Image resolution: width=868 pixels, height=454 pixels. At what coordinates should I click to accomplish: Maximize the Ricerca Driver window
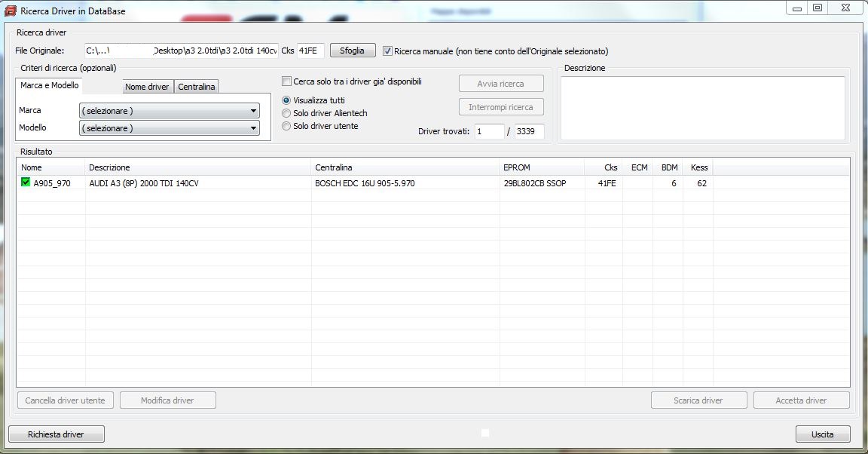pos(818,8)
